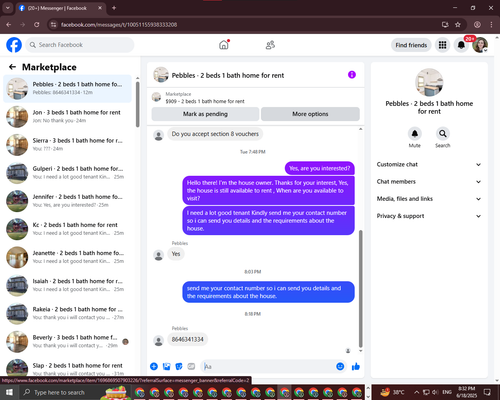The image size is (500, 400).
Task: Click the Search Facebook field
Action: tap(80, 45)
